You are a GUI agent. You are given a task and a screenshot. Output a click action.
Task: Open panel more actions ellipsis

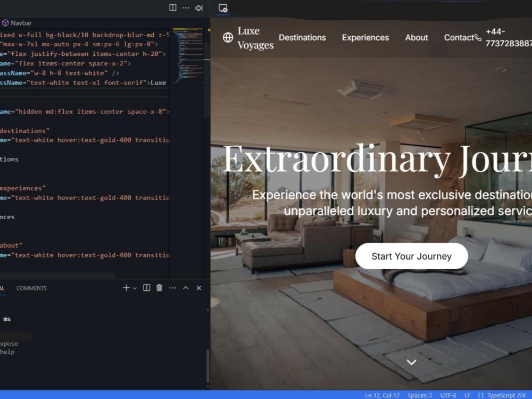pos(172,288)
